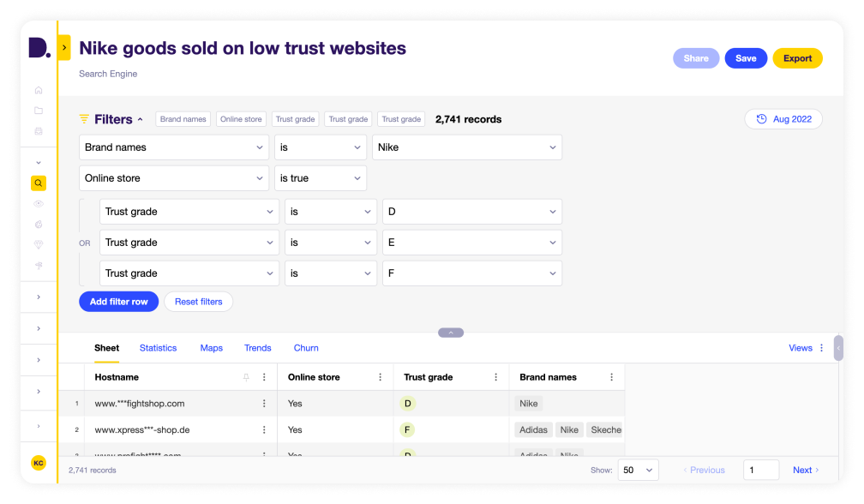Click the Export button
The height and width of the screenshot is (504, 864).
tap(797, 58)
